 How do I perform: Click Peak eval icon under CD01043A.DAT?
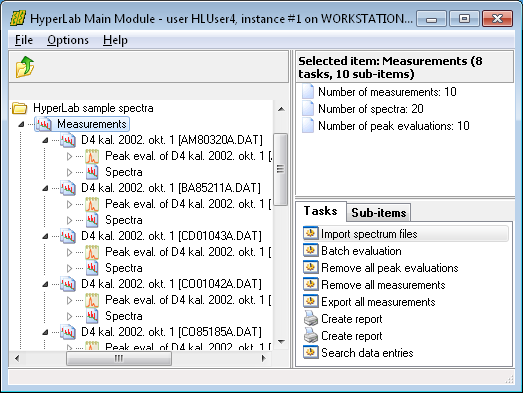92,252
